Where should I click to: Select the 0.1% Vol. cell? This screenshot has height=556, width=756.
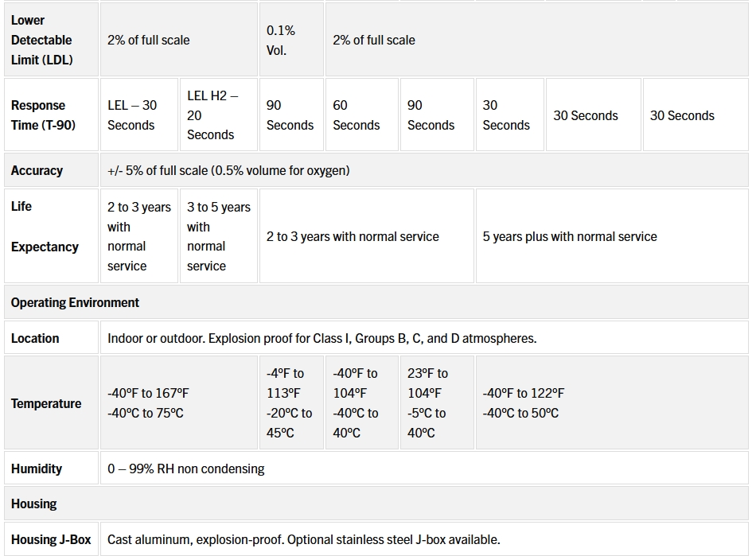tap(281, 41)
